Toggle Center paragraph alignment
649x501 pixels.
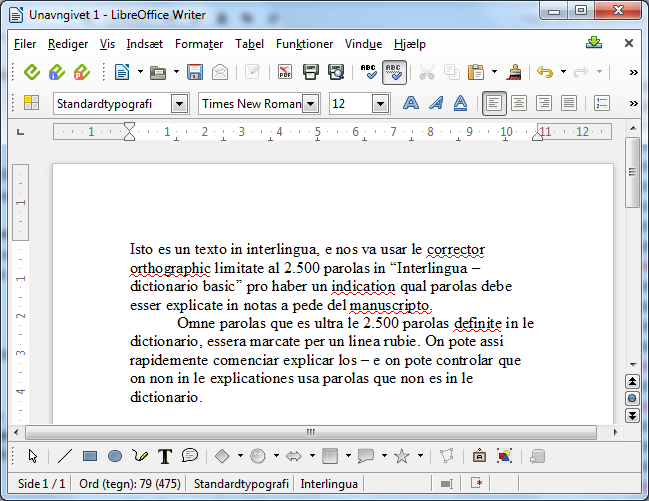coord(519,103)
